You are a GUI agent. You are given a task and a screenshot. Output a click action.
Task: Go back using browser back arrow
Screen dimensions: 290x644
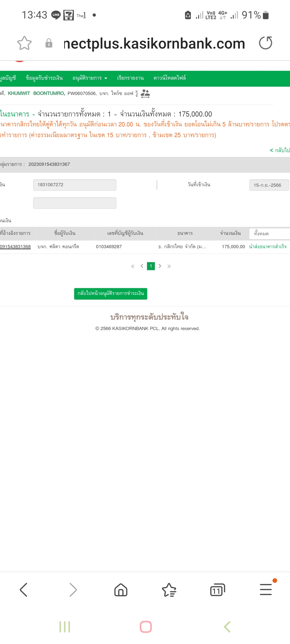pos(24,590)
